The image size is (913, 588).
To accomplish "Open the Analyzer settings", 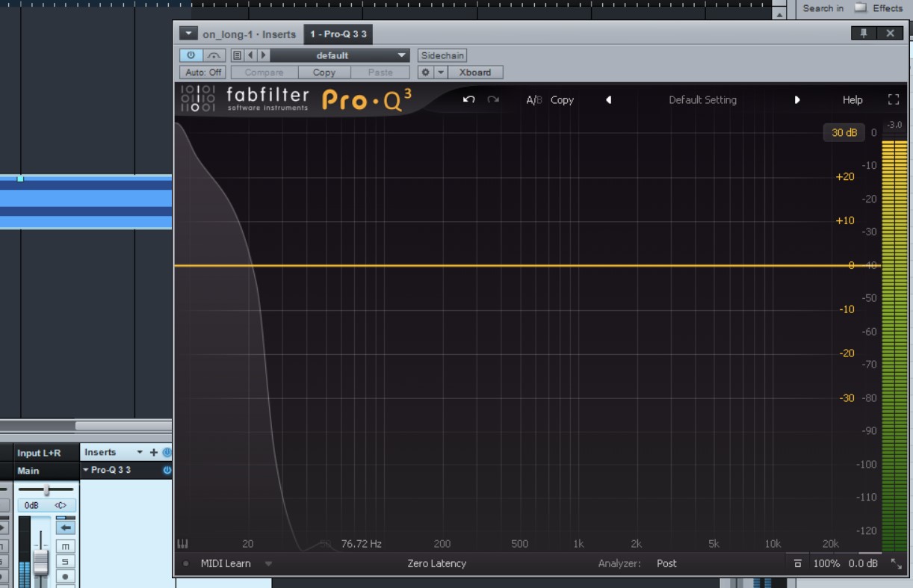I will 619,563.
